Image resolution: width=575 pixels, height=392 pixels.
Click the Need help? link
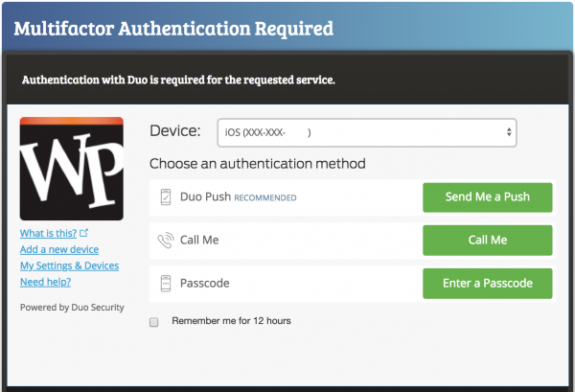coord(45,282)
